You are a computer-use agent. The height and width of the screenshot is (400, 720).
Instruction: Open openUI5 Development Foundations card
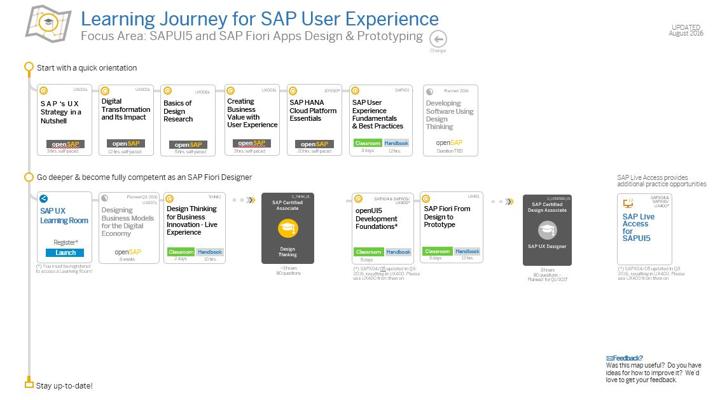(382, 228)
